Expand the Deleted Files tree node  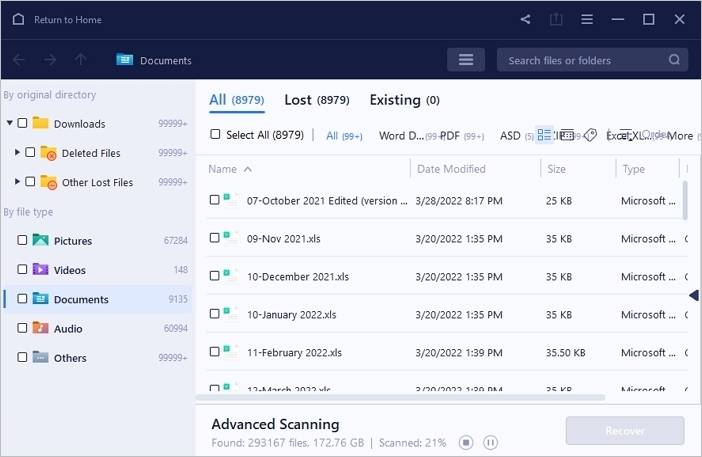point(18,153)
